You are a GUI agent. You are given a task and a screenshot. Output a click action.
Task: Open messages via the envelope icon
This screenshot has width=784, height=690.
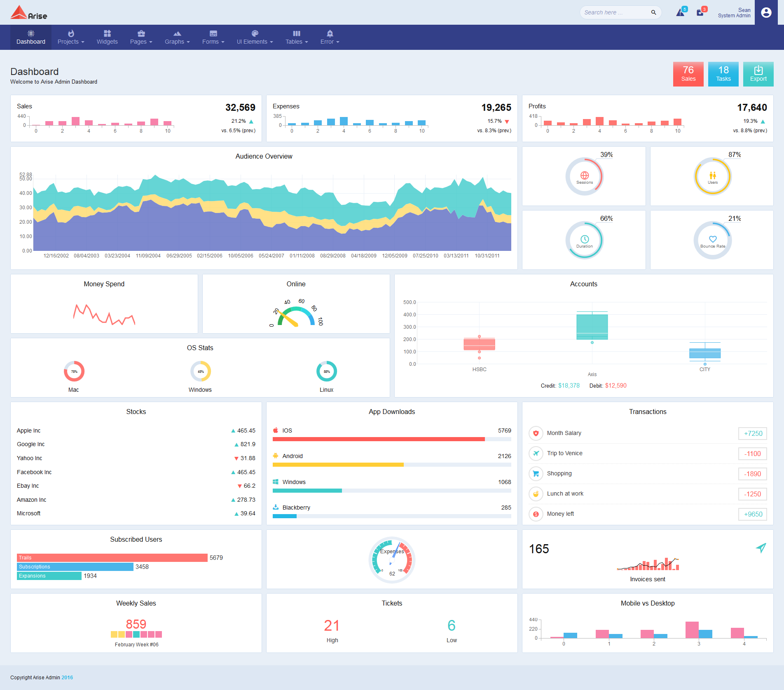(x=700, y=12)
